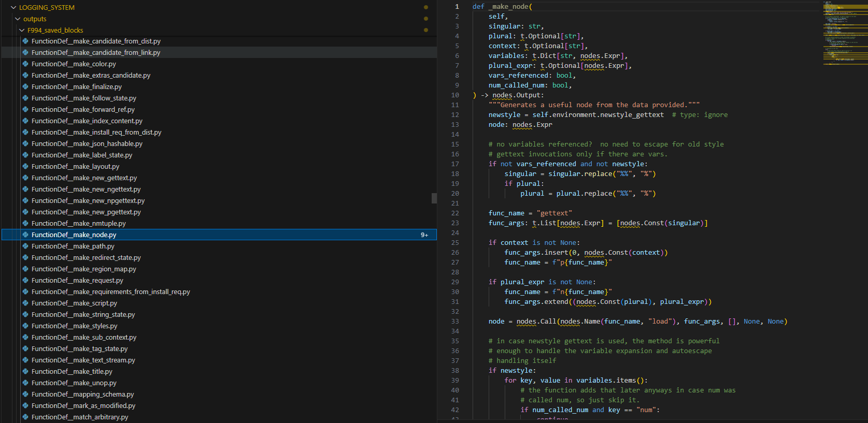
Task: Open FunctionDef__make_candidate_from_dist.py
Action: (96, 41)
